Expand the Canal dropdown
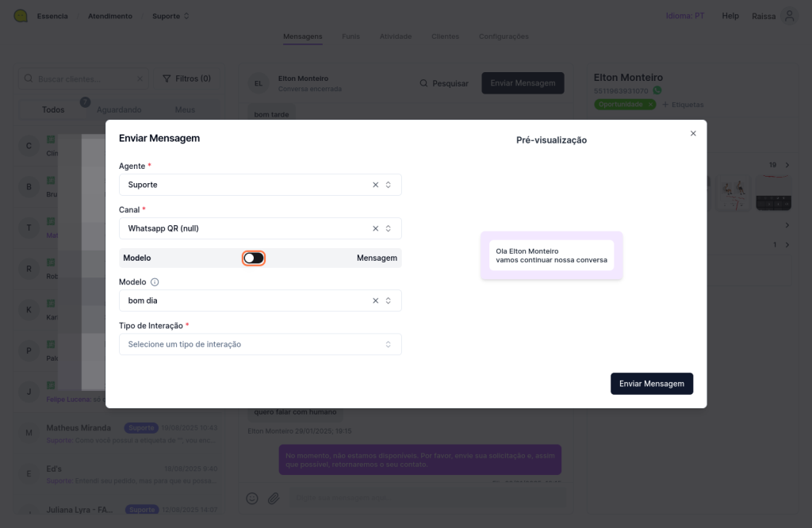 pos(389,228)
